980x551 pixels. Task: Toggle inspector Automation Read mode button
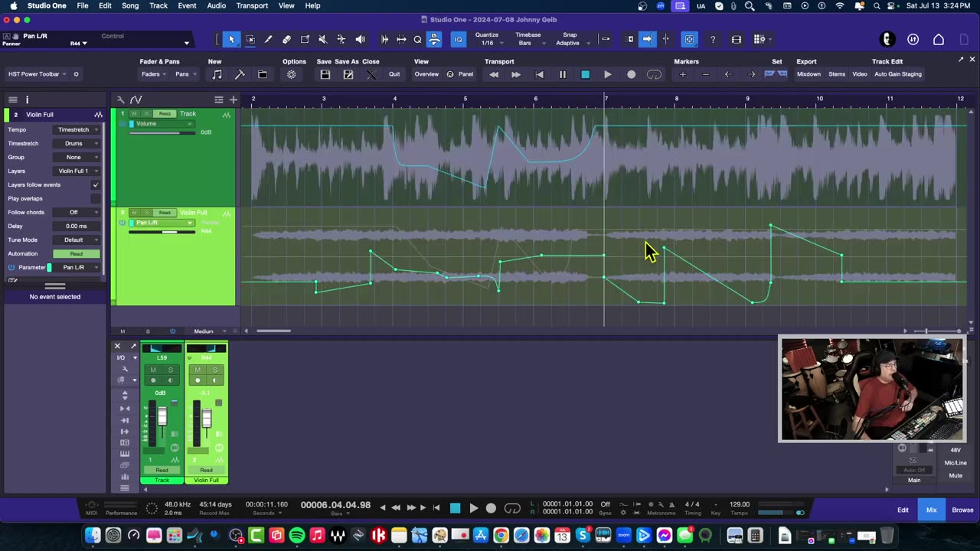77,253
